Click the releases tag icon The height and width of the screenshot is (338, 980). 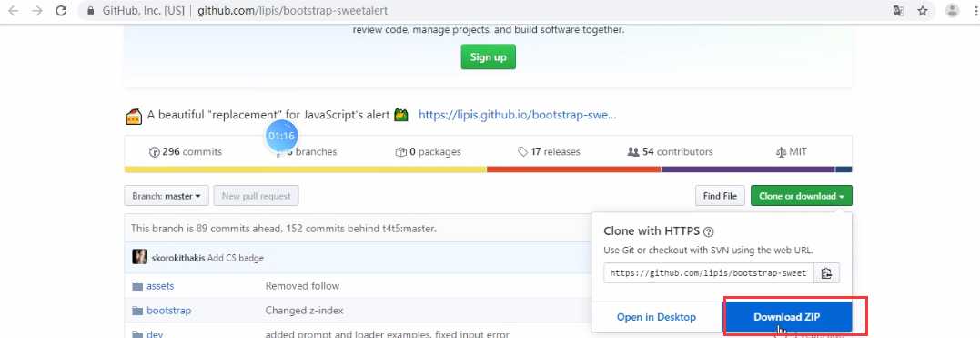pos(522,151)
